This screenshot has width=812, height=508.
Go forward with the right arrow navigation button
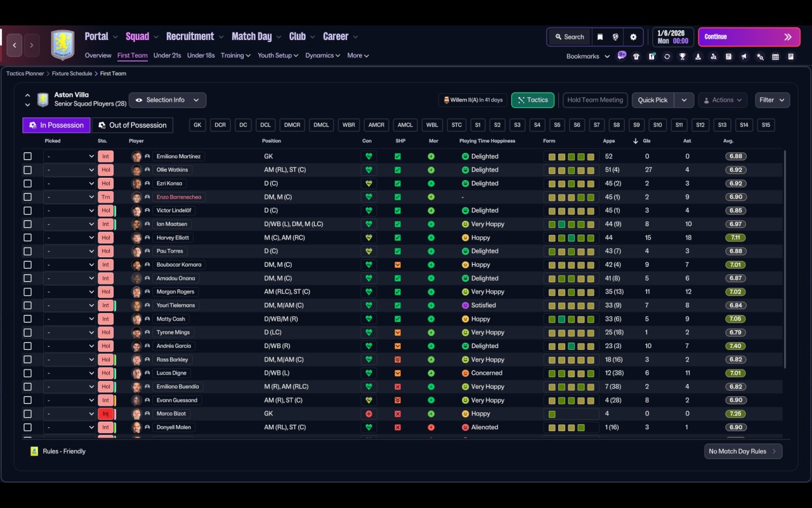point(32,45)
